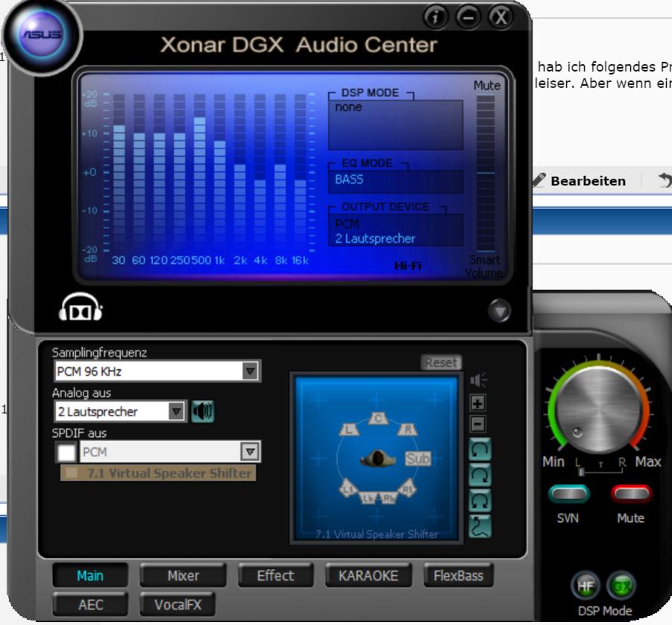
Task: Select the front left L speaker
Action: (x=349, y=429)
